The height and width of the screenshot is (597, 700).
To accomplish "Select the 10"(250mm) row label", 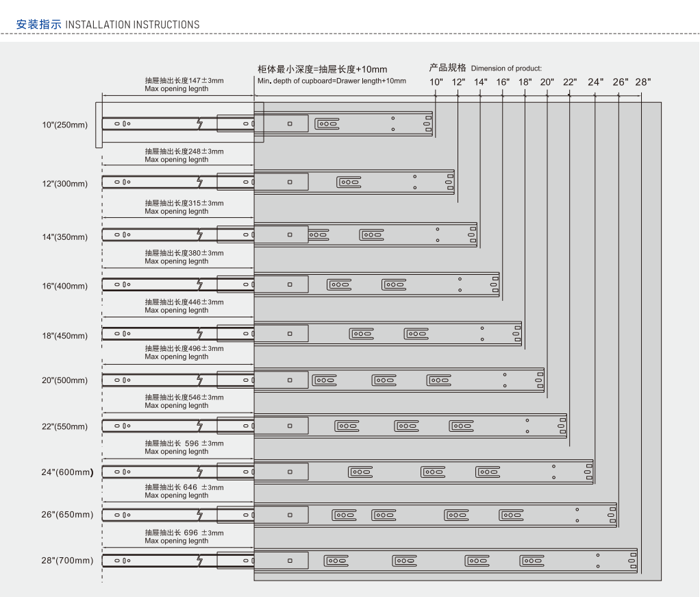I will tap(65, 125).
